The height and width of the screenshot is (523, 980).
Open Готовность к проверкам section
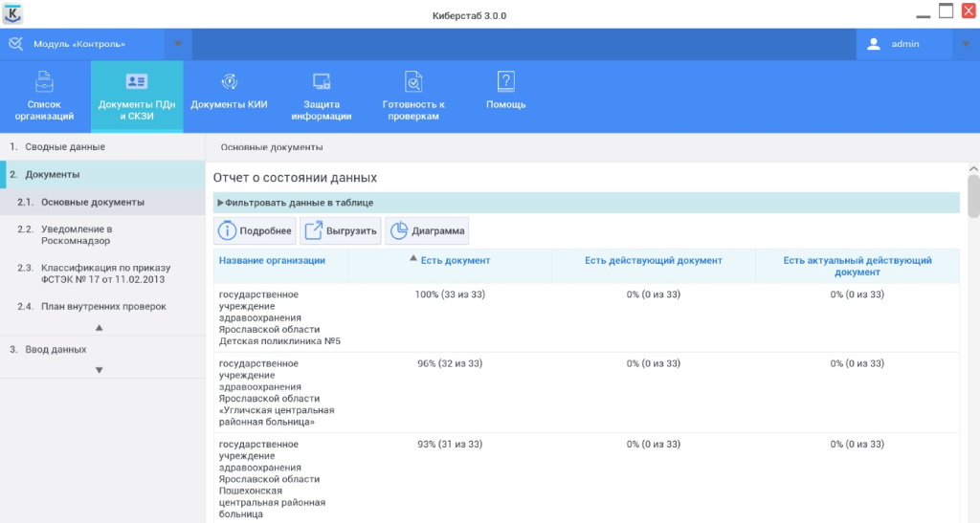tap(413, 97)
